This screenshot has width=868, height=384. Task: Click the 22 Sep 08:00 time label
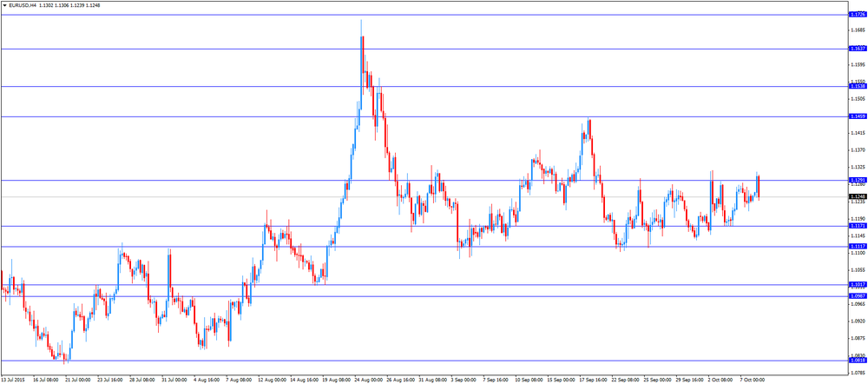coord(624,381)
